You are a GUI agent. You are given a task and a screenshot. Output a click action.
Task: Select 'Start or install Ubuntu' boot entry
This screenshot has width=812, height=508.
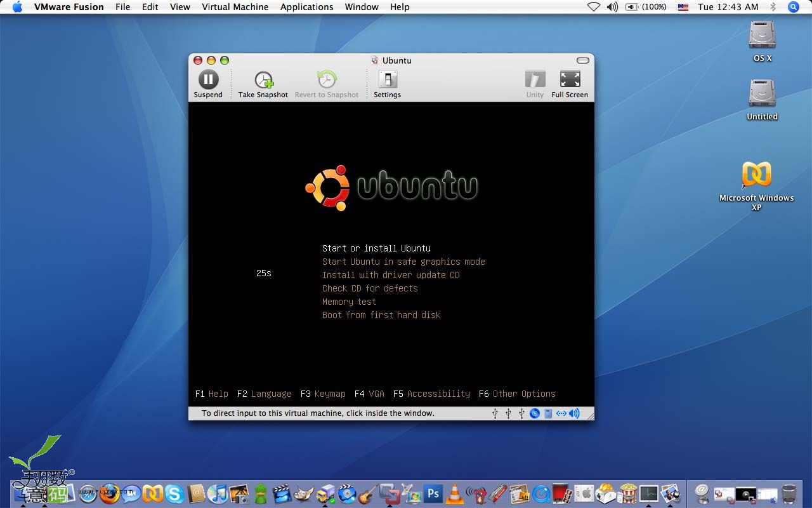pos(376,248)
